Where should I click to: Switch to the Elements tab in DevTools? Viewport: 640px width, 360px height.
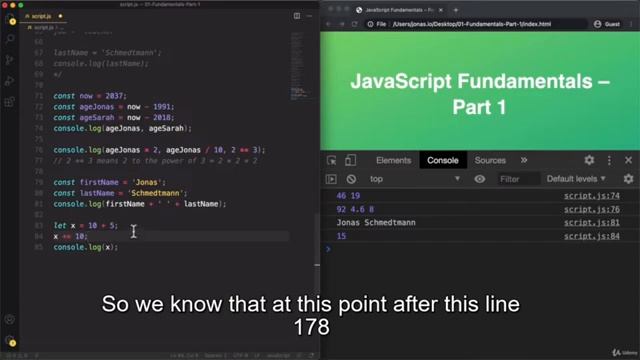[x=393, y=160]
